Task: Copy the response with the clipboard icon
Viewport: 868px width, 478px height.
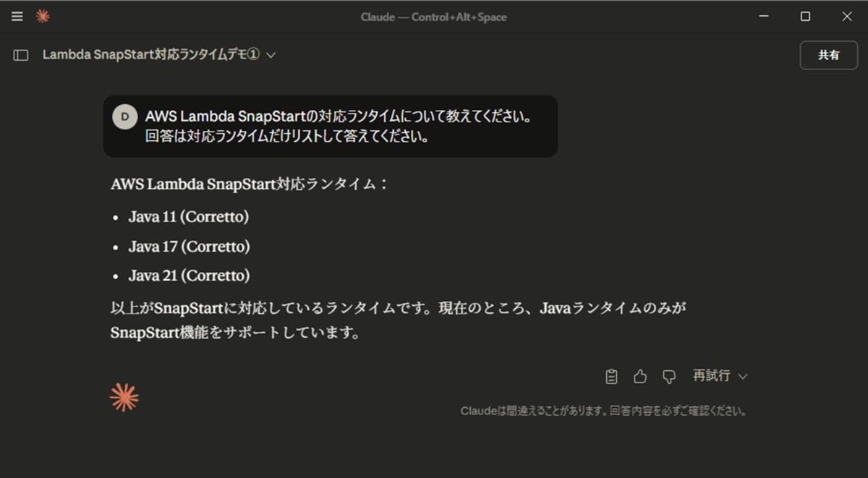Action: coord(611,376)
